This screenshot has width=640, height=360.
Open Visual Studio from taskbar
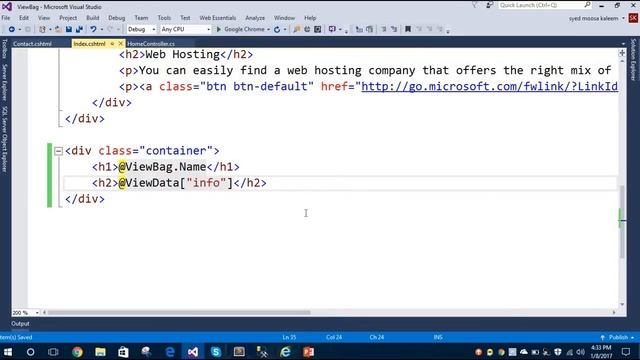[x=193, y=352]
